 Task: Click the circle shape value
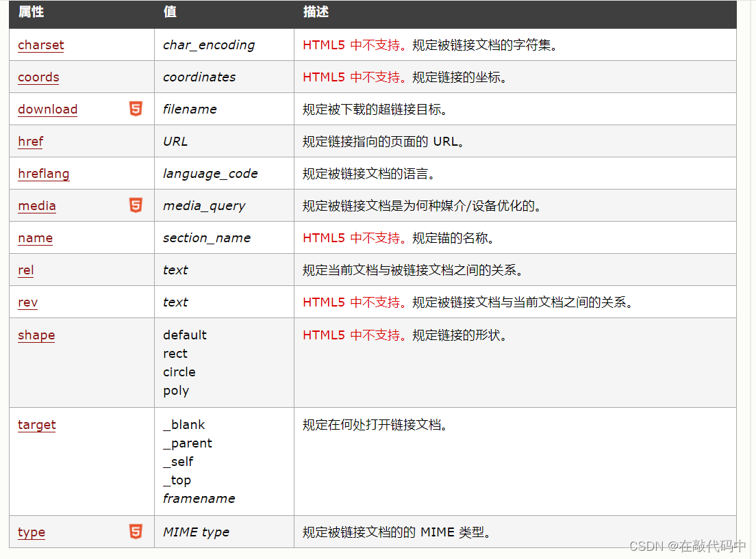[179, 372]
